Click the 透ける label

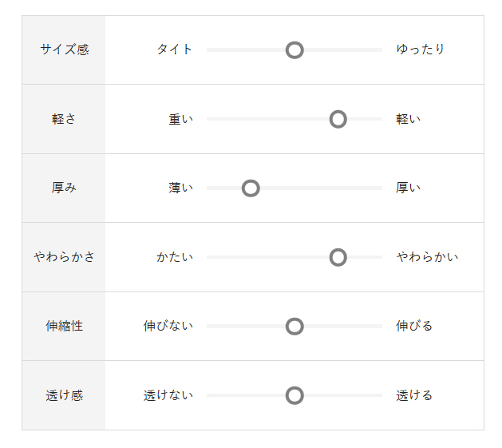coord(414,395)
